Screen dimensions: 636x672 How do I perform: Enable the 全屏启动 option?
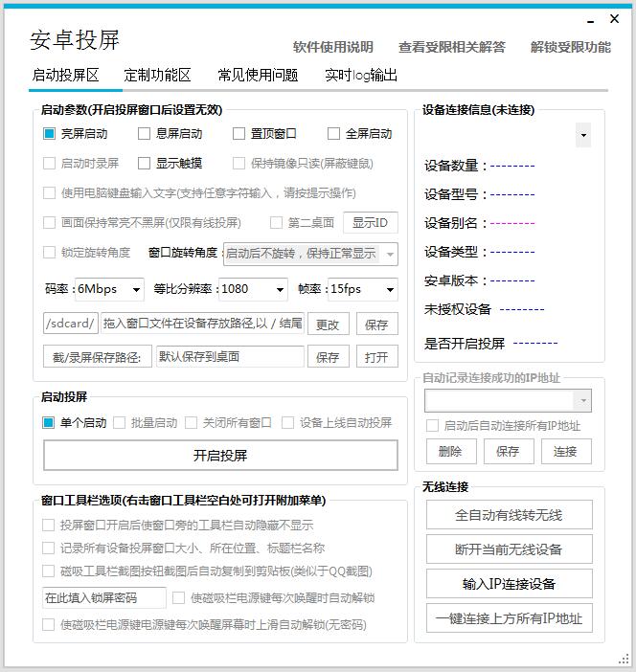pos(333,134)
